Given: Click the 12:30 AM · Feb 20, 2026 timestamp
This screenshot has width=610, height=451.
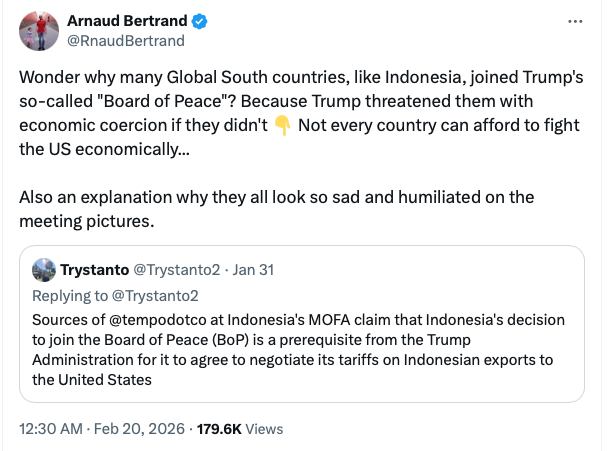Looking at the screenshot, I should [x=101, y=428].
